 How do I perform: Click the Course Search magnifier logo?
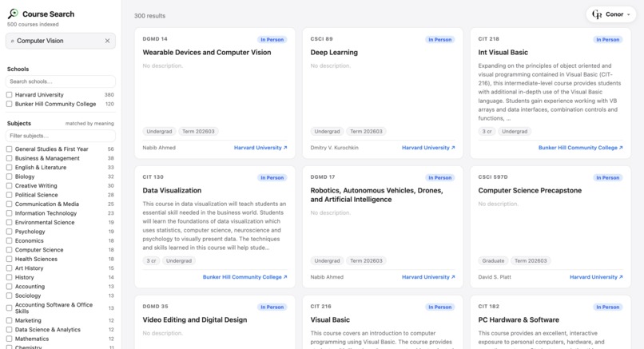(13, 14)
